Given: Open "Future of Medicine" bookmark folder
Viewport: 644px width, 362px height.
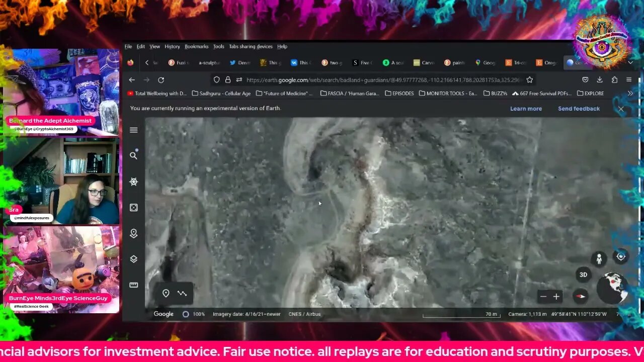Looking at the screenshot, I should coord(284,94).
